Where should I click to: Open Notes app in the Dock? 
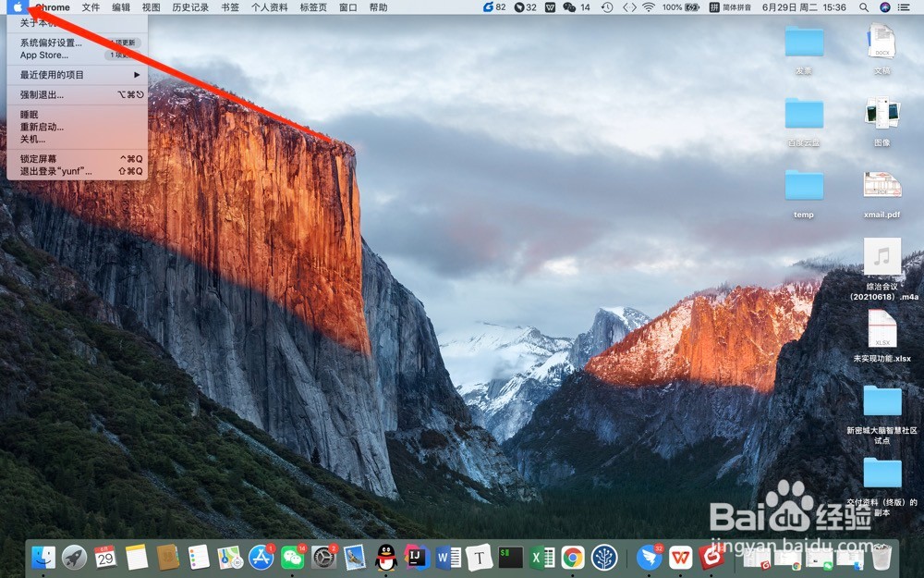137,557
